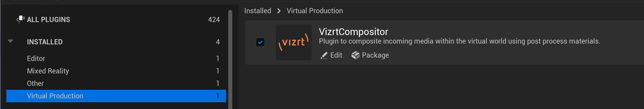The image size is (644, 109).
Task: Open the Editor plugin category
Action: click(36, 59)
